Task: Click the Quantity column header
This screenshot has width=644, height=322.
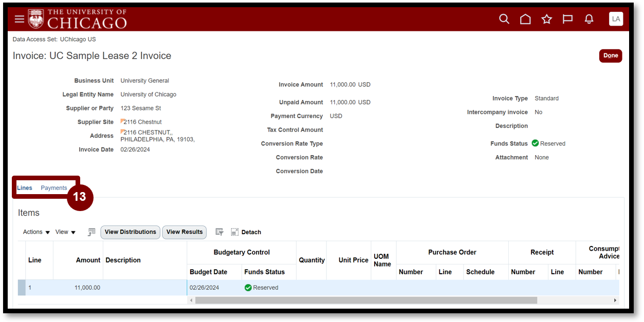Action: pyautogui.click(x=311, y=260)
